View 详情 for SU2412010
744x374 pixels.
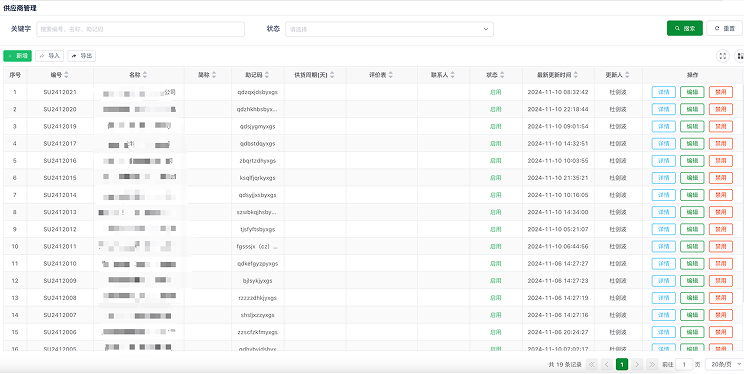click(663, 263)
